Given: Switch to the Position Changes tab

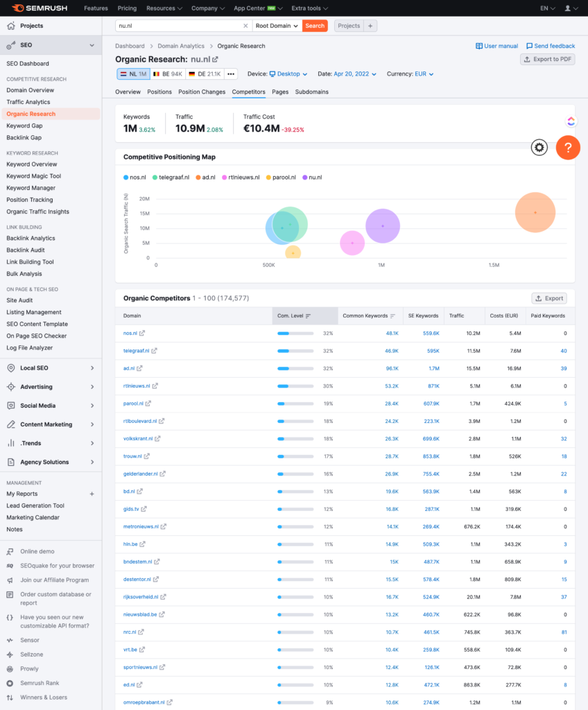Looking at the screenshot, I should click(202, 92).
